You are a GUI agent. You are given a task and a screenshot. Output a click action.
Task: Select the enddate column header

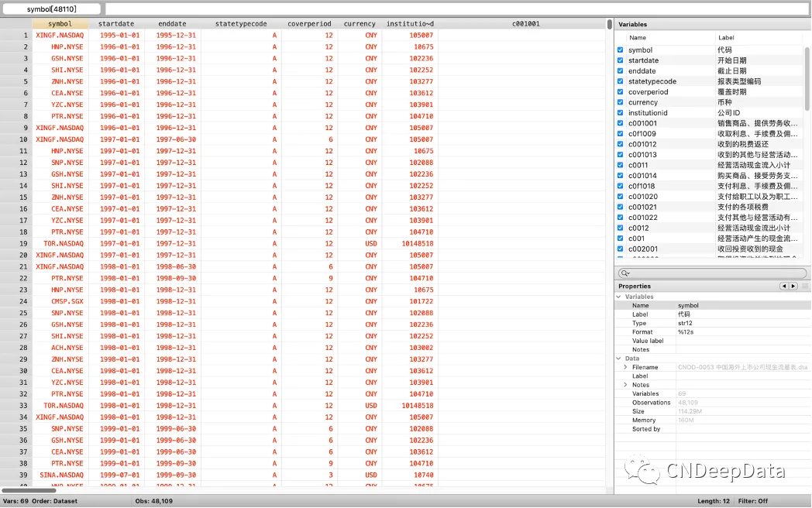click(172, 24)
